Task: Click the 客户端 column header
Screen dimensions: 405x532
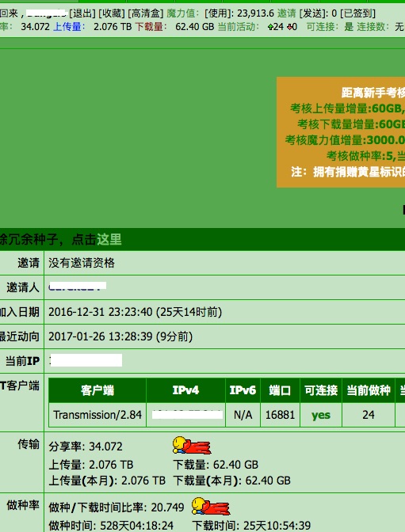Action: click(x=97, y=390)
